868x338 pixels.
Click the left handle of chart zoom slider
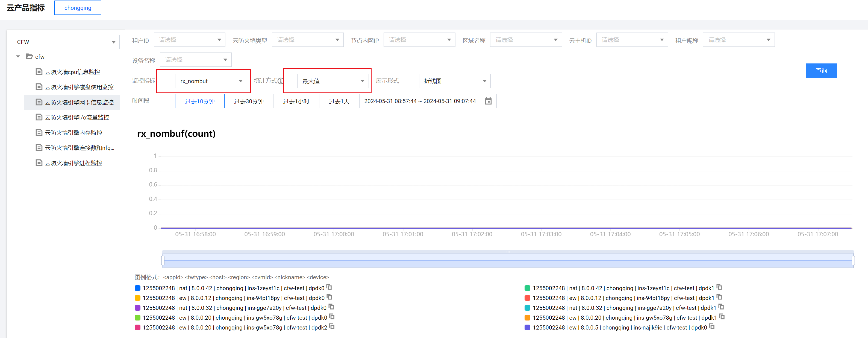pos(163,260)
